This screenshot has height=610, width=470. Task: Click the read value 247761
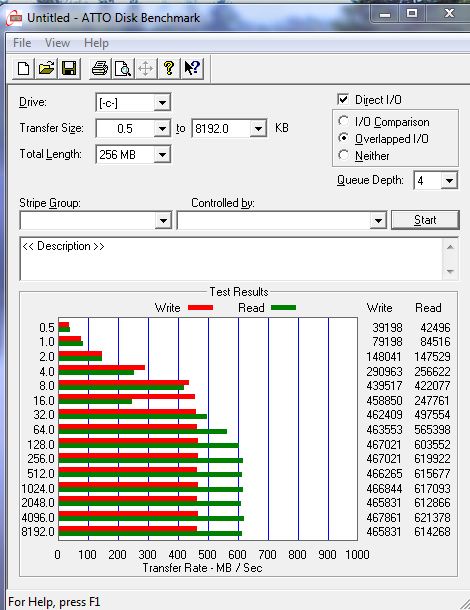tap(432, 400)
